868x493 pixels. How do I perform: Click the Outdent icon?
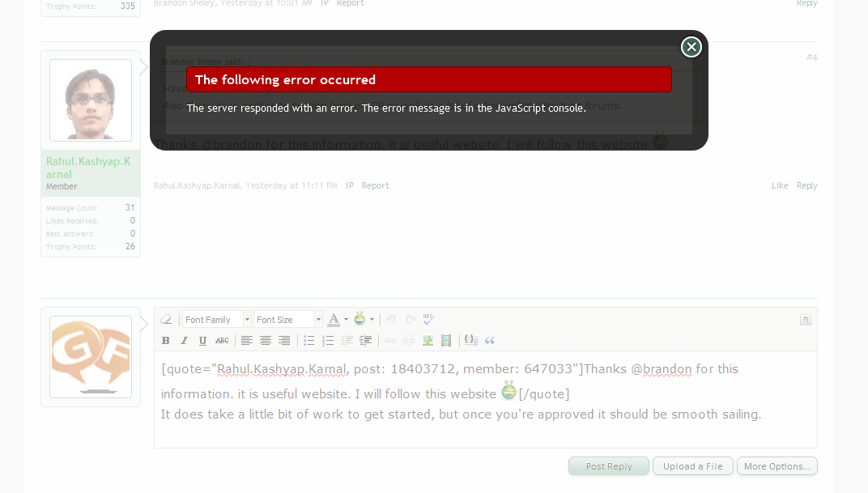pos(347,340)
